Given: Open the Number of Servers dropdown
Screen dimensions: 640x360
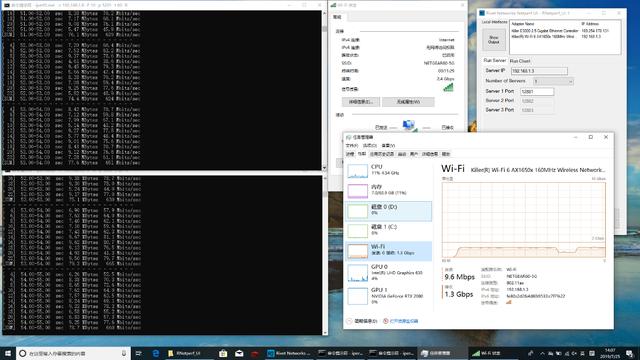Looking at the screenshot, I should 553,81.
